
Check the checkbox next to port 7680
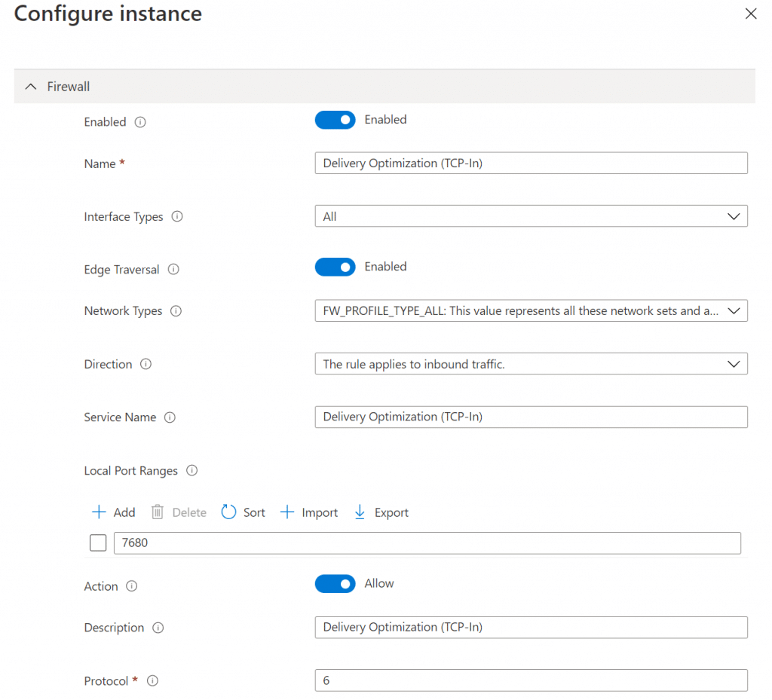97,543
